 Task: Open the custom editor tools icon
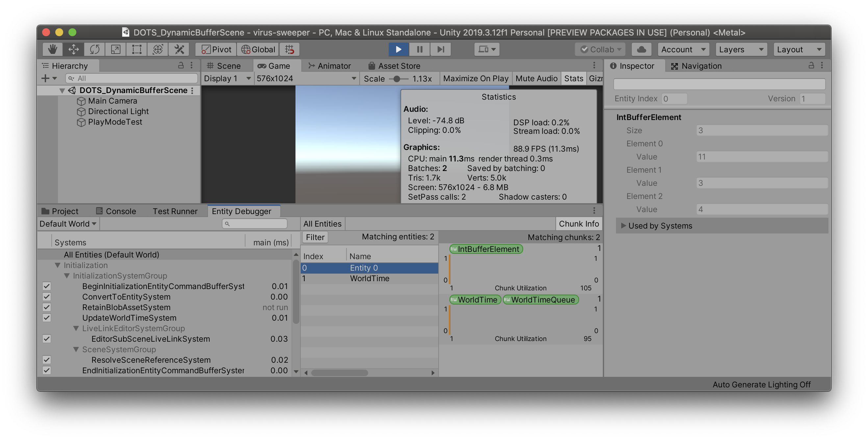click(179, 49)
